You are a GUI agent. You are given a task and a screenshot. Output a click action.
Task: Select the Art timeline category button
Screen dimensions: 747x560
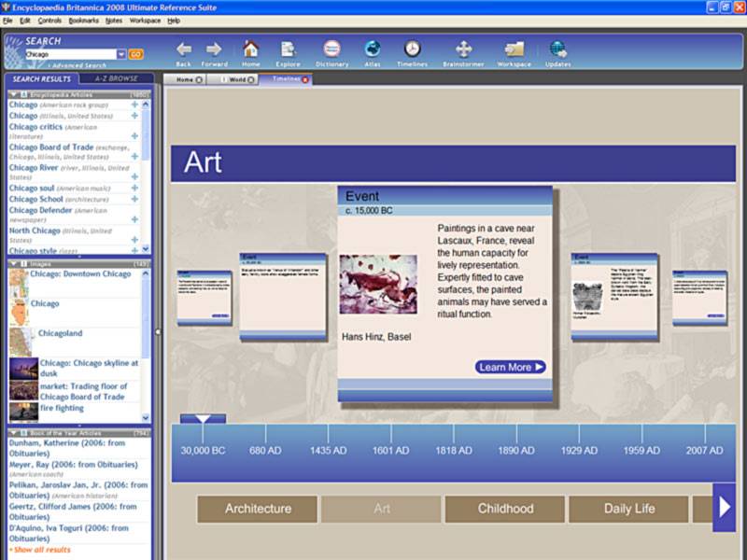tap(381, 509)
